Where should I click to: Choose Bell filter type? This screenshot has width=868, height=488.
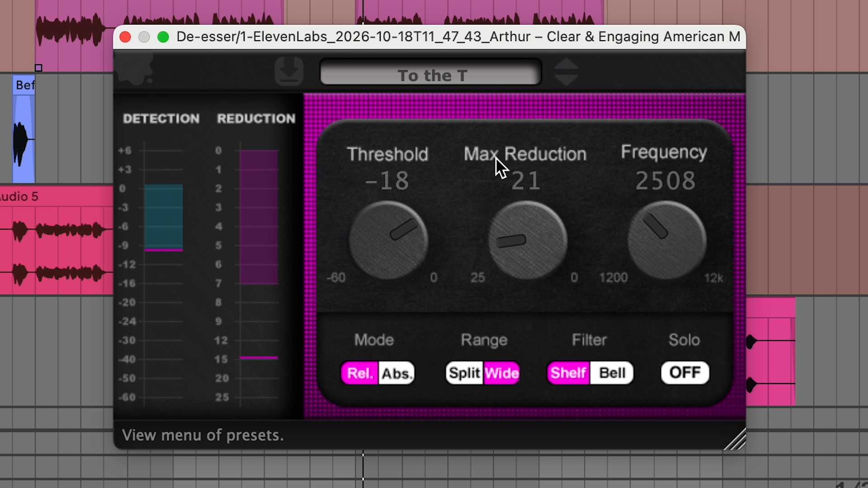point(612,373)
